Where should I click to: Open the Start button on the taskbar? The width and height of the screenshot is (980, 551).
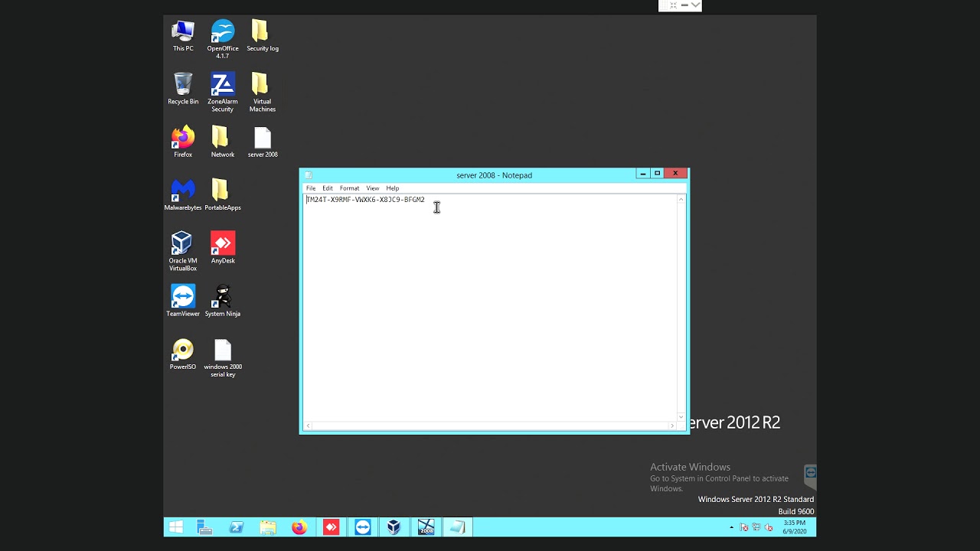(175, 527)
